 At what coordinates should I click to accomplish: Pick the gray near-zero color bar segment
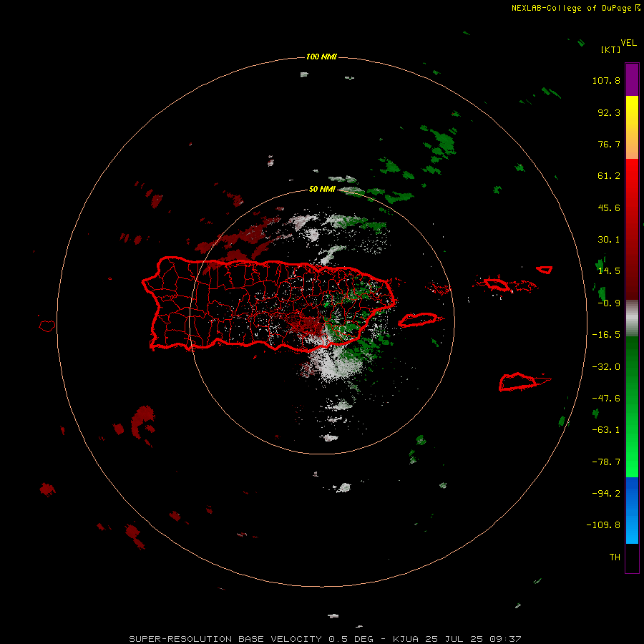click(632, 317)
